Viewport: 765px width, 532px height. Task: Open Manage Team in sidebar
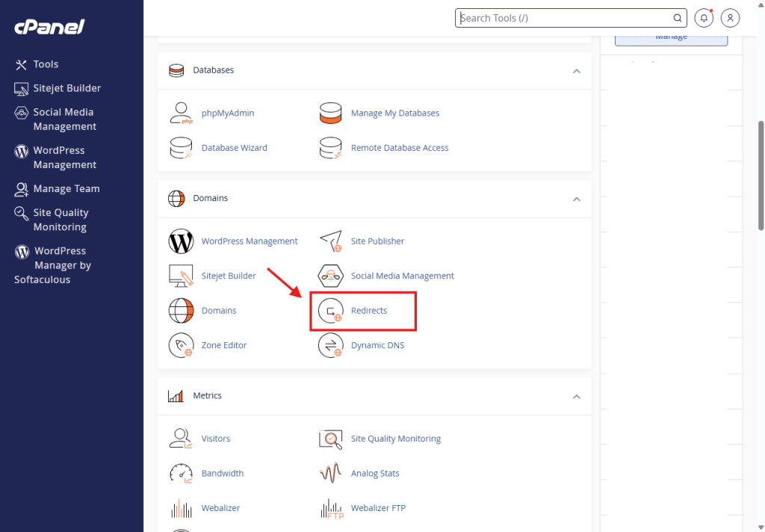[x=66, y=189]
